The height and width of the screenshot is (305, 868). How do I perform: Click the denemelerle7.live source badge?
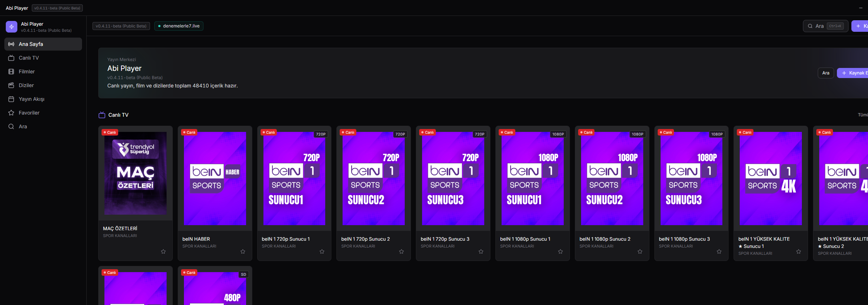[x=179, y=26]
